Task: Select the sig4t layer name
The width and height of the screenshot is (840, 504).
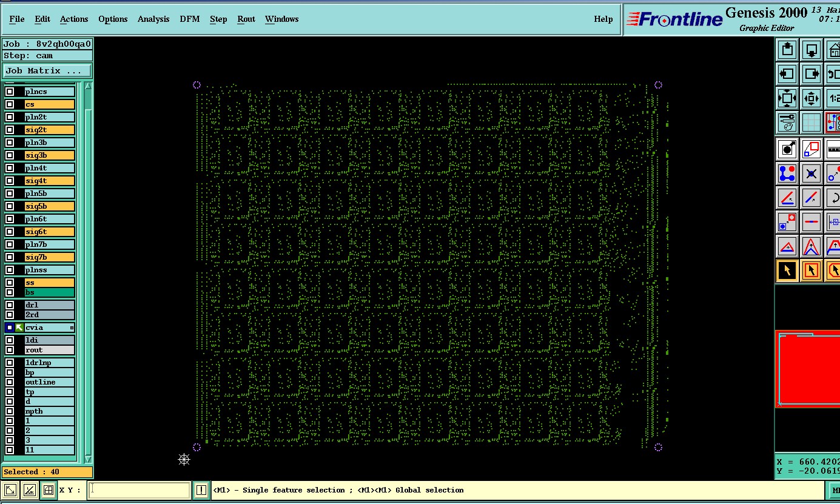Action: [x=49, y=181]
